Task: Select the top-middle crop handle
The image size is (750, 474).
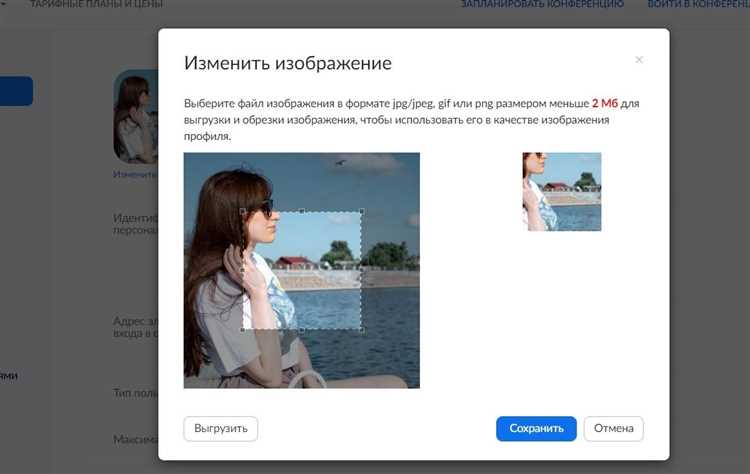Action: (x=302, y=211)
